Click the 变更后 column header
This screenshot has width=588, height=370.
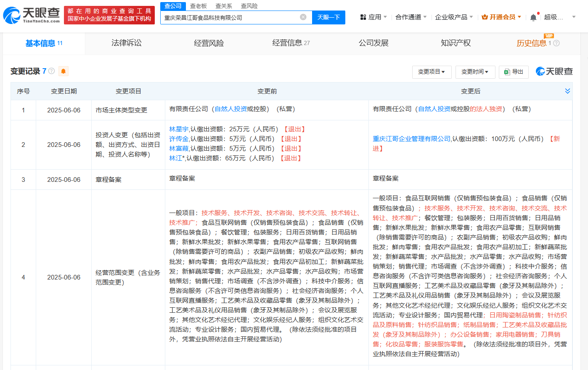pyautogui.click(x=471, y=91)
